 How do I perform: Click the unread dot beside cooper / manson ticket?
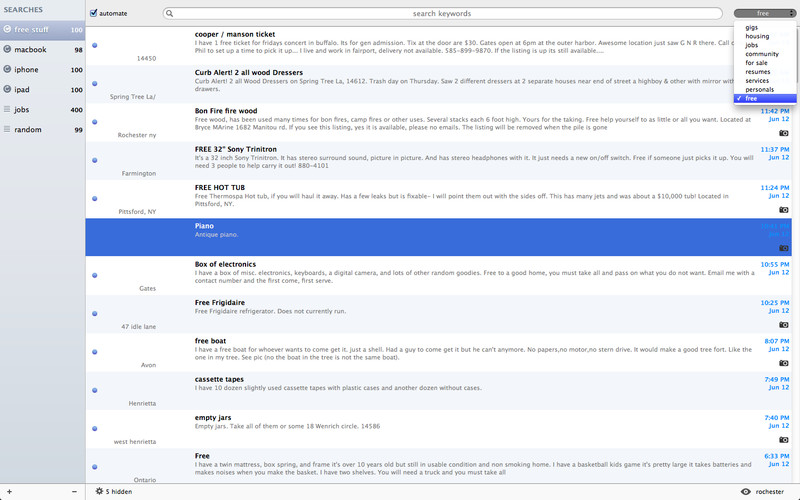click(x=94, y=46)
